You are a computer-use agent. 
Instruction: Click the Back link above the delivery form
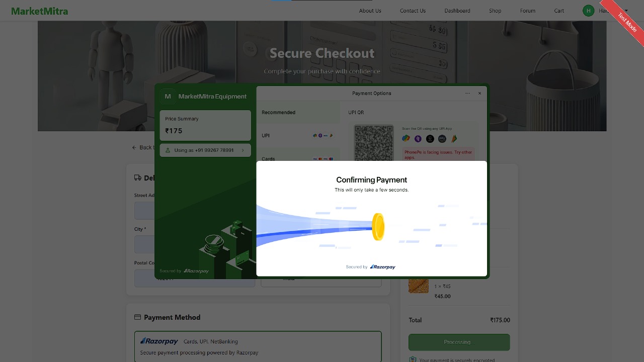click(x=143, y=147)
